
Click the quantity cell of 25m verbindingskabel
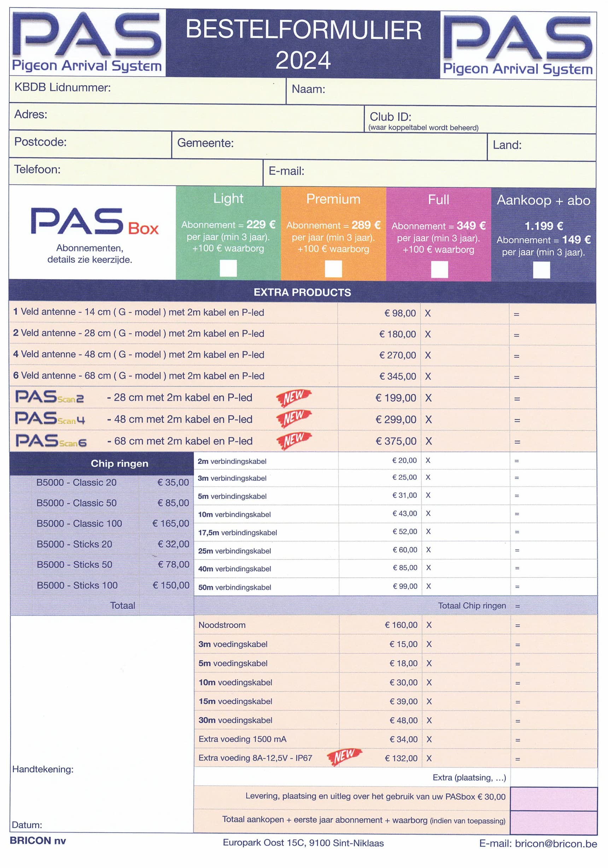pos(466,550)
